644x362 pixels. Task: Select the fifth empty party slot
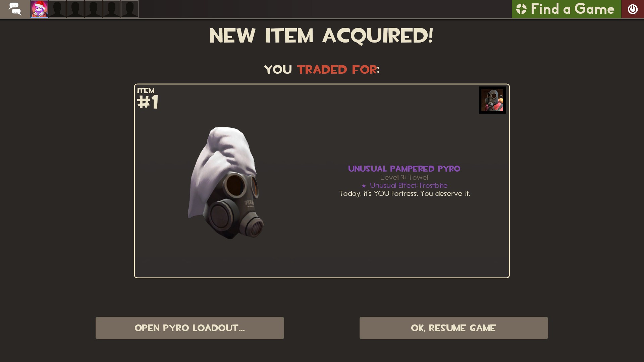click(x=130, y=9)
